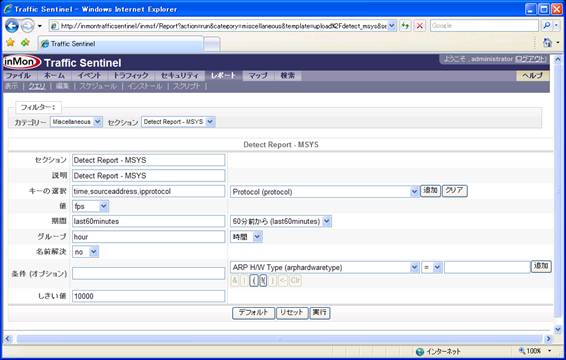The width and height of the screenshot is (566, 360).
Task: Click the 説明 description input field
Action: (x=148, y=175)
